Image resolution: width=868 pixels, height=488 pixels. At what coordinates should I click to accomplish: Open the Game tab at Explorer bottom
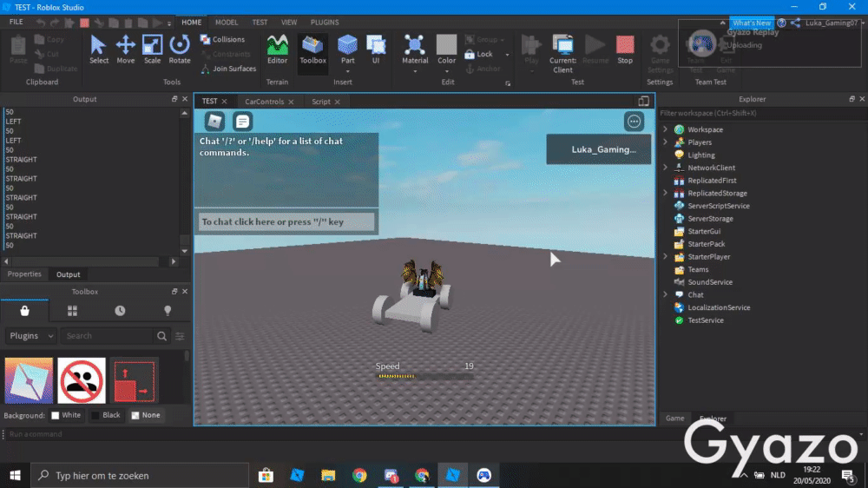click(x=674, y=419)
